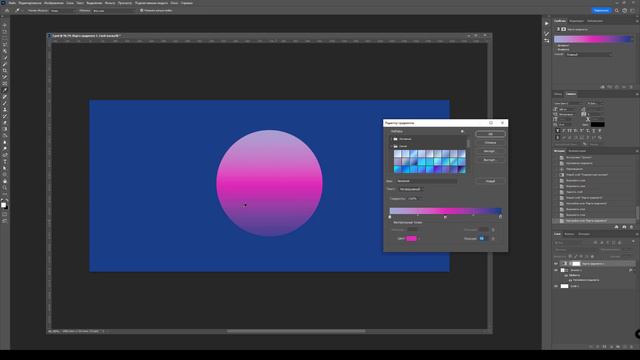Hide the gradient map adjustment layer

click(556, 264)
